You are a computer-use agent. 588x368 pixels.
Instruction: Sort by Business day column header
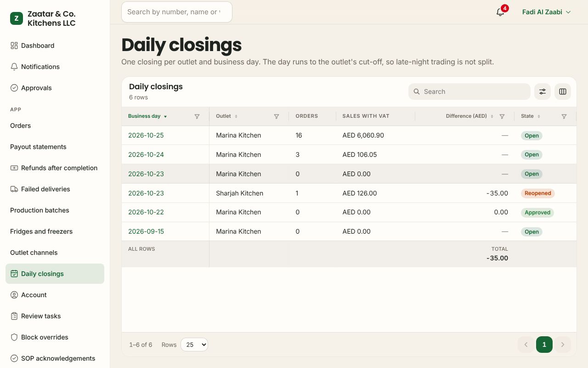pyautogui.click(x=147, y=116)
